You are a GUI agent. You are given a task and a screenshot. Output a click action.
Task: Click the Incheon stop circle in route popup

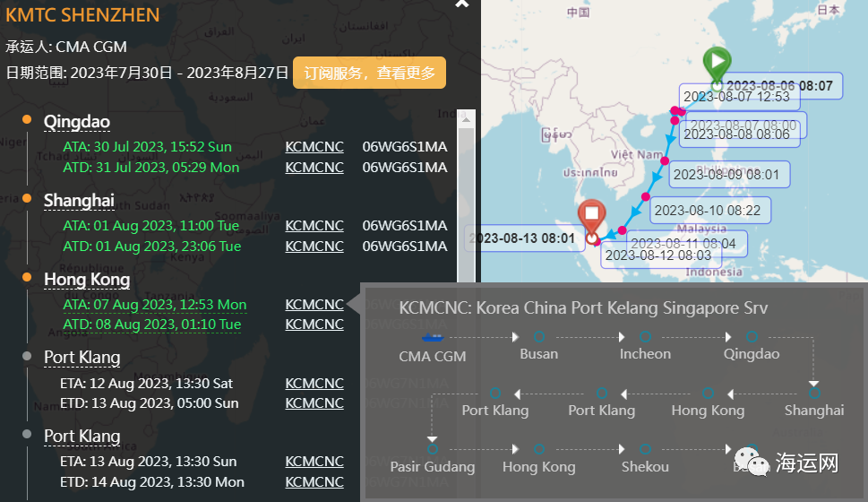point(645,337)
